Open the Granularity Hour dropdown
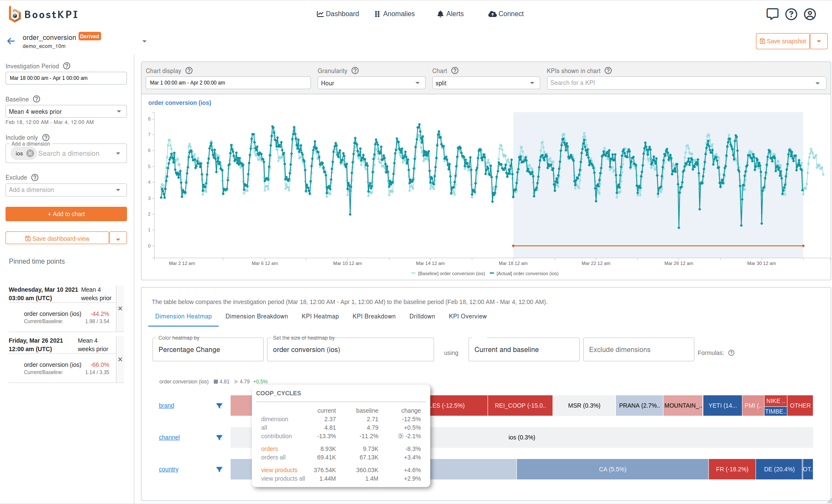 (x=371, y=83)
